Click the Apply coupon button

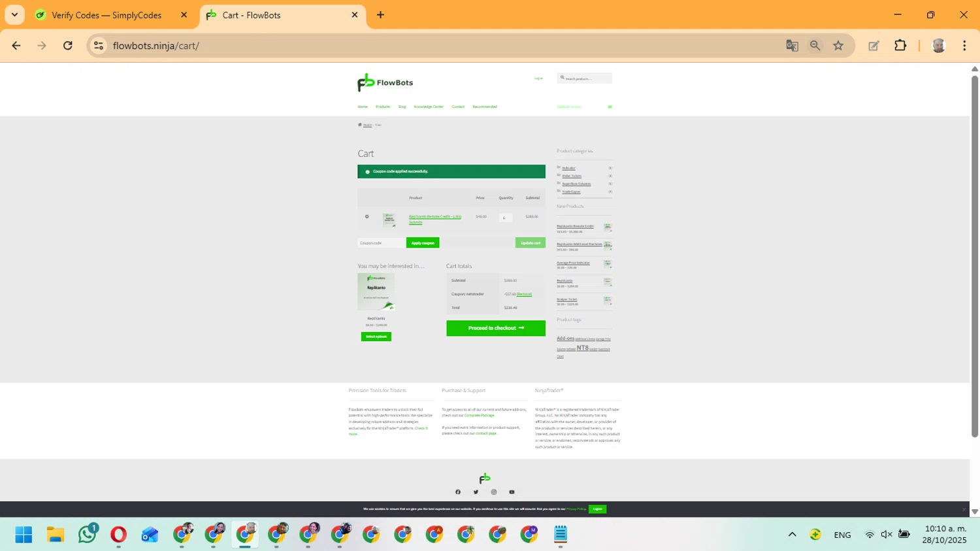point(423,242)
